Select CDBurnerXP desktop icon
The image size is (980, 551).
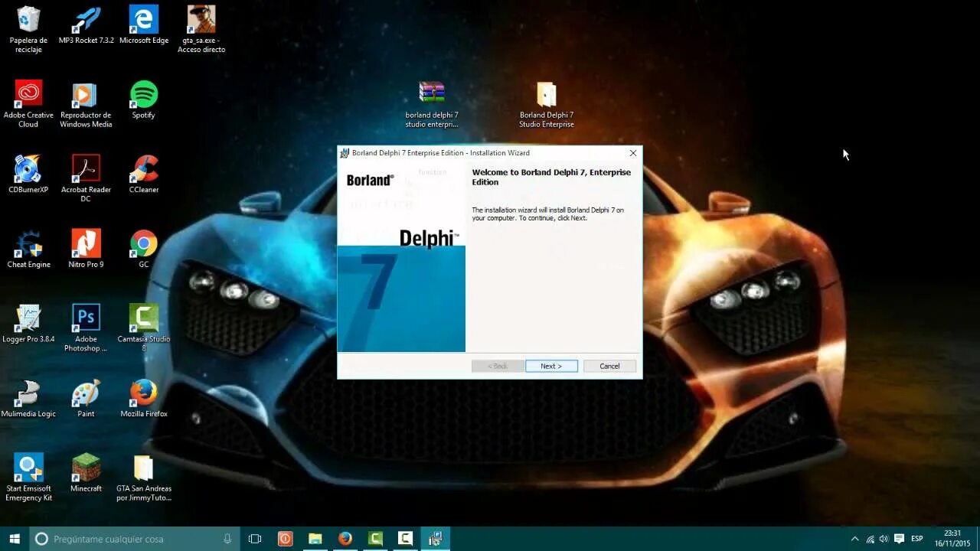click(x=28, y=174)
